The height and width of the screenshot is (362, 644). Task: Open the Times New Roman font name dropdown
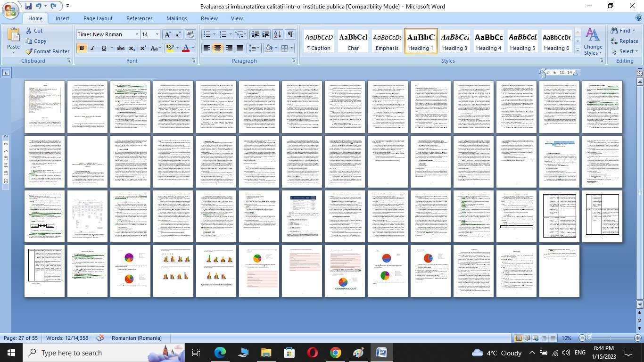137,34
